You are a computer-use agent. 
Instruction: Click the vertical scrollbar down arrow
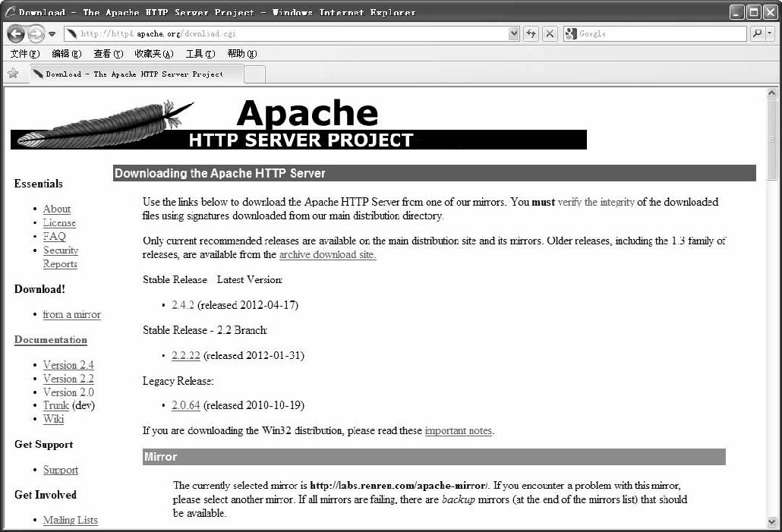coord(772,522)
